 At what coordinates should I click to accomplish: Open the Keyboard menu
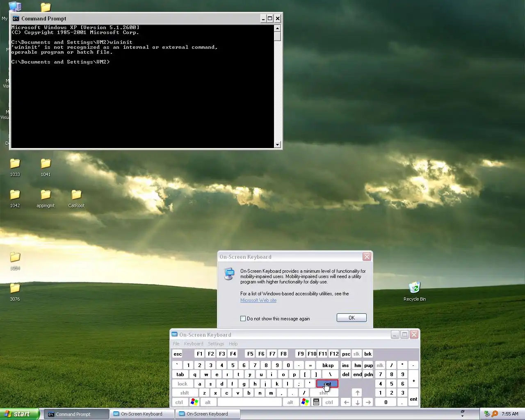click(194, 344)
